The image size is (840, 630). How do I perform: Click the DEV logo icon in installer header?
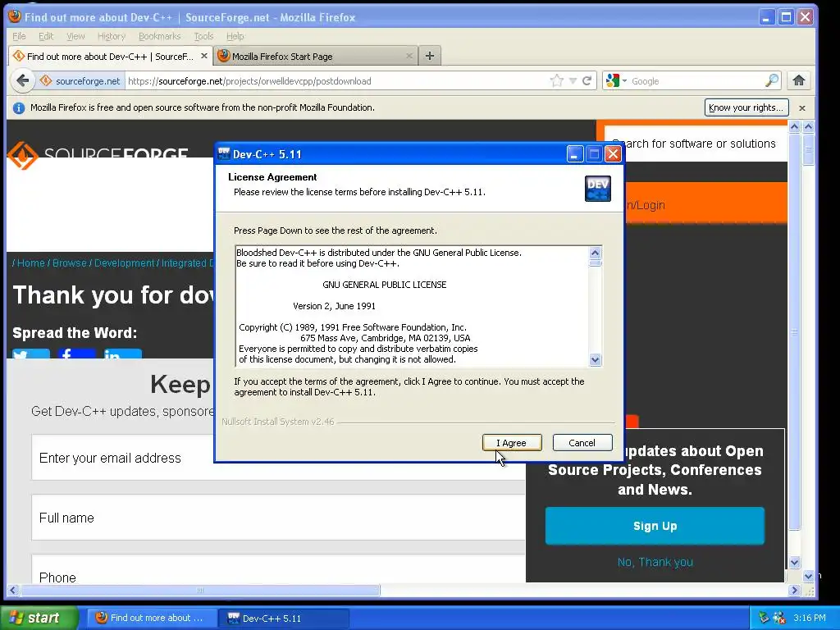(598, 189)
